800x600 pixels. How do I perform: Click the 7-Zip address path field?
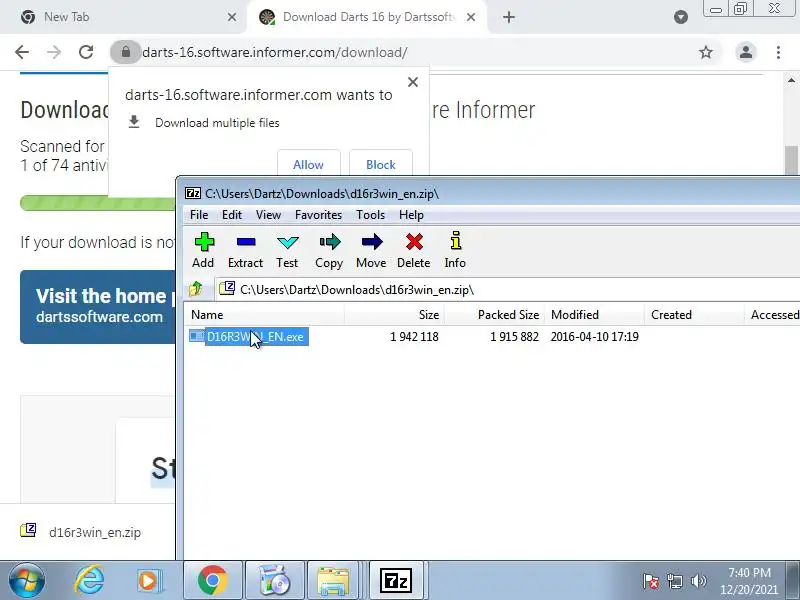[x=508, y=289]
